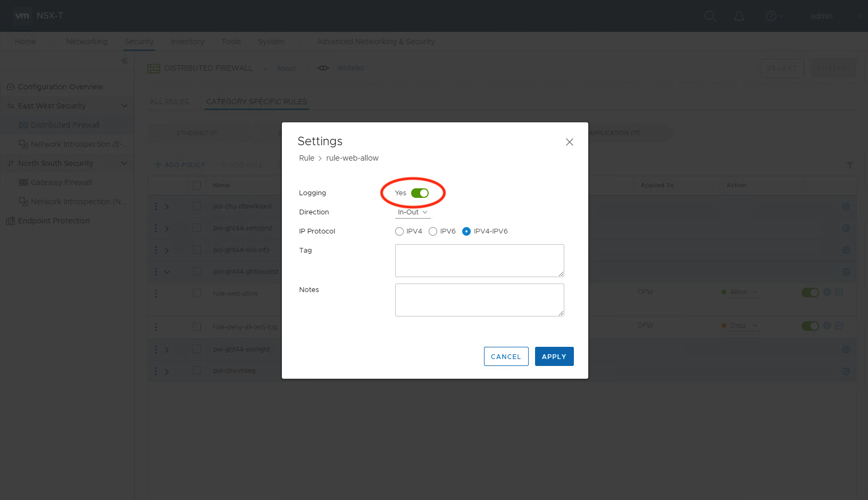Click statistics graph icon on rule-deny-all-test-log row
Screen dimensions: 868x500
click(839, 326)
